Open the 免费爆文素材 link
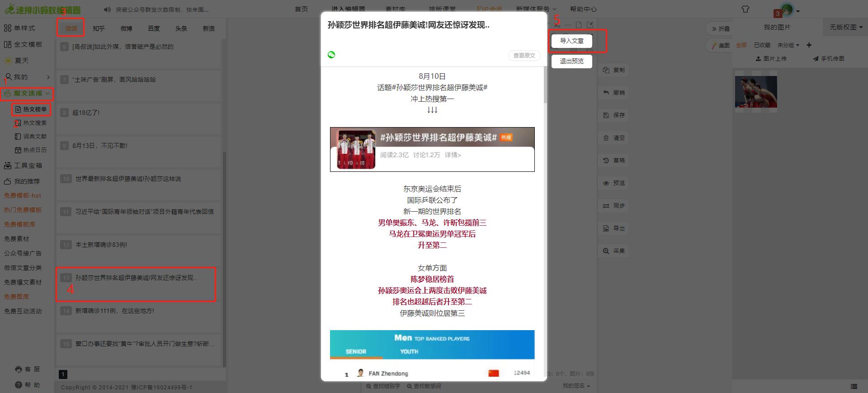The image size is (868, 393). (23, 282)
